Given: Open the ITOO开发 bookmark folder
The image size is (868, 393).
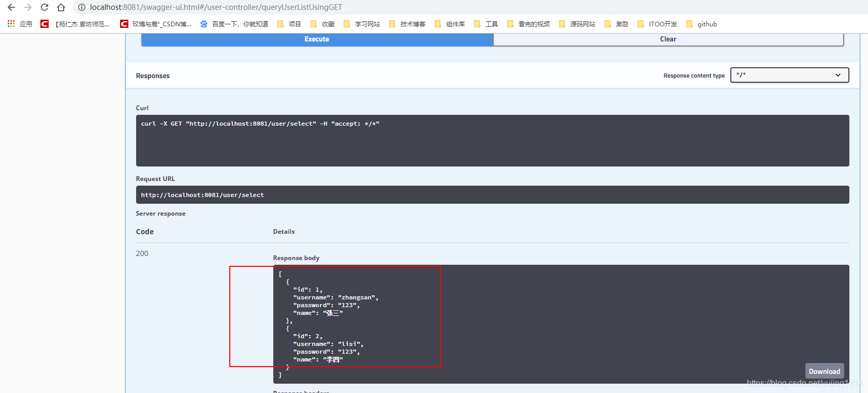Looking at the screenshot, I should (x=657, y=24).
